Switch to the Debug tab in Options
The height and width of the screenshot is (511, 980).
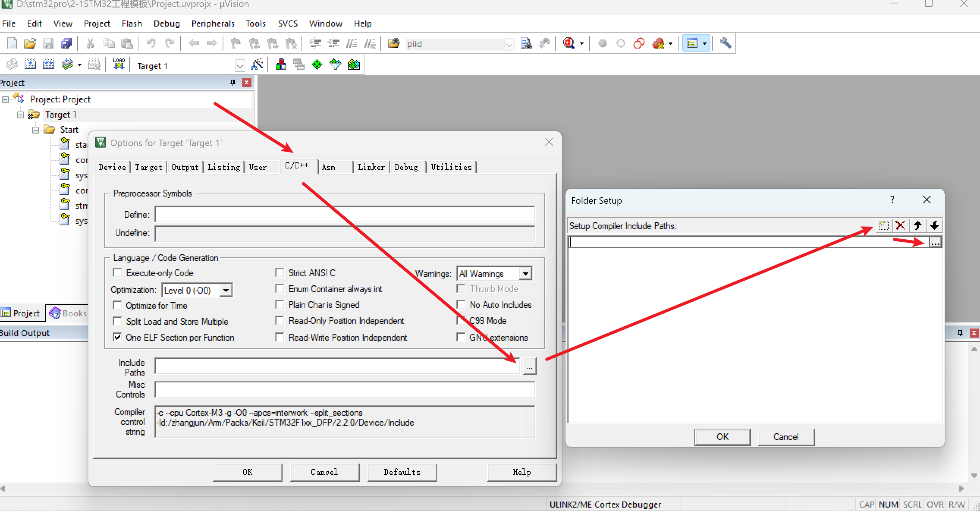click(406, 167)
